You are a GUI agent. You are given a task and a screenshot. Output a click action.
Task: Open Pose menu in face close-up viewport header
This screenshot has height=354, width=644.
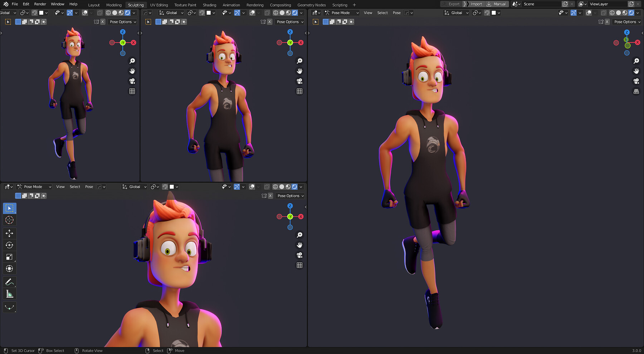89,187
